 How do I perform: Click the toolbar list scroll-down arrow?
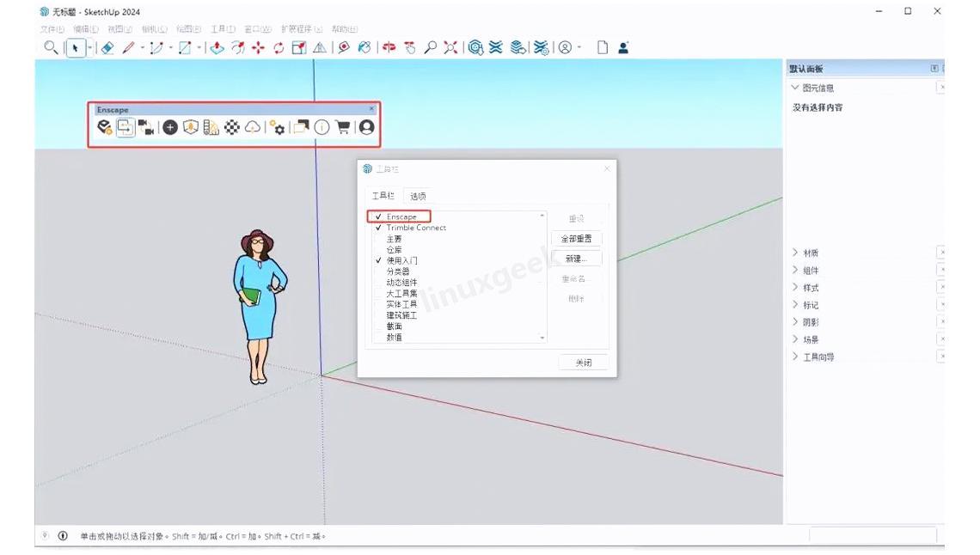tap(542, 338)
